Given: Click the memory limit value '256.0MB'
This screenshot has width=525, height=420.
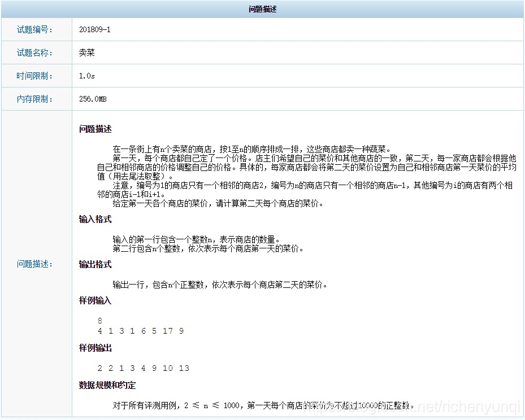Looking at the screenshot, I should tap(93, 99).
